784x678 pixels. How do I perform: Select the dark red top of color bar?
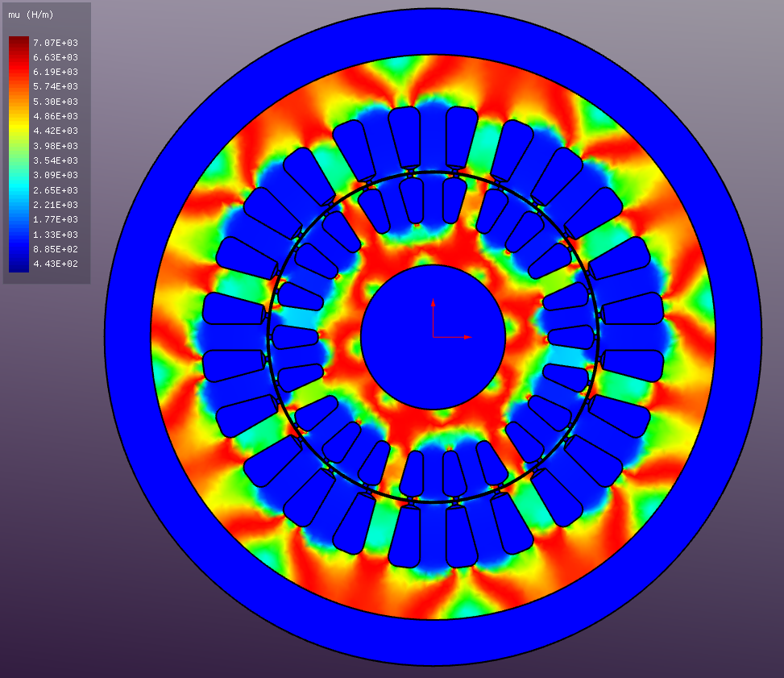point(19,42)
